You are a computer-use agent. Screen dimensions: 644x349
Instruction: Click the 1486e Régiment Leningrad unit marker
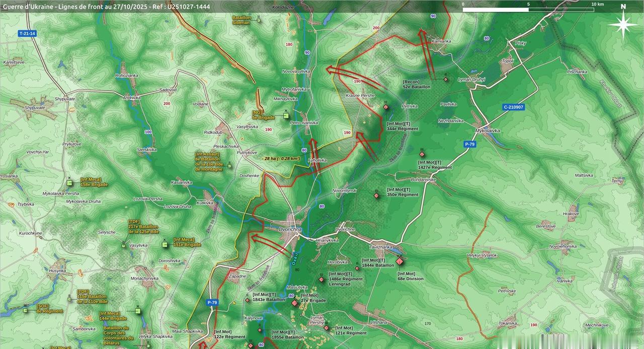click(x=321, y=280)
